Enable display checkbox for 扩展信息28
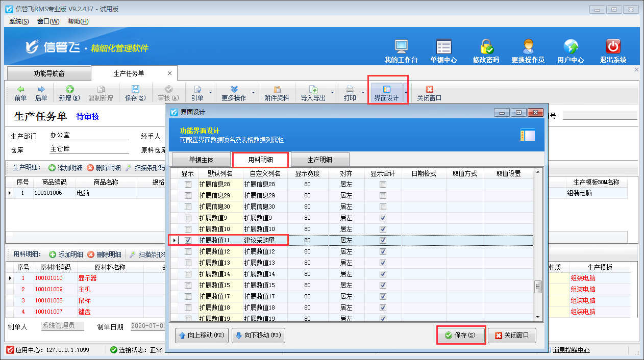 pyautogui.click(x=188, y=184)
